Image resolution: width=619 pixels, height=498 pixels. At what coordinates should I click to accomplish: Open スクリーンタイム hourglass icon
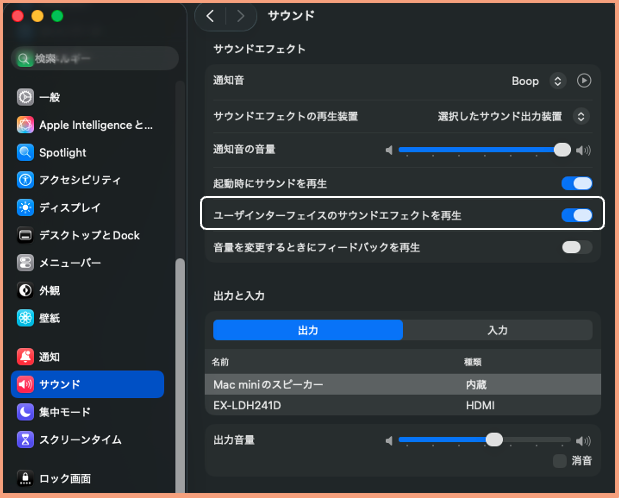26,440
